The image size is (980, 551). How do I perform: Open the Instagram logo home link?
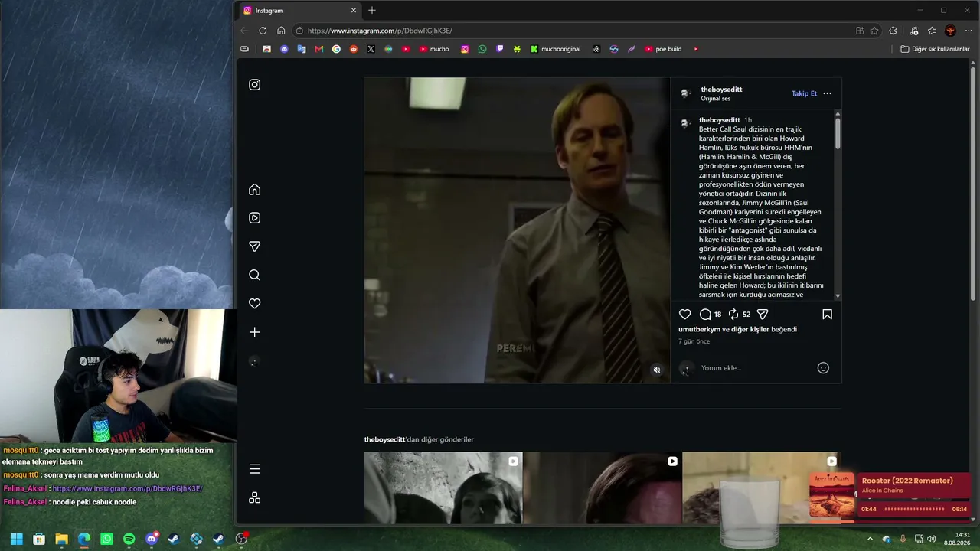(x=255, y=85)
